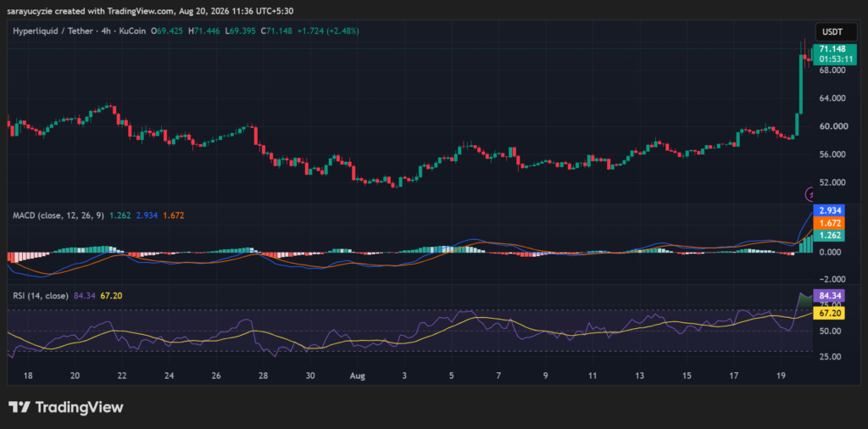This screenshot has height=429, width=868.
Task: Select the MACD (close, 12, 26, 9) legend
Action: click(58, 215)
